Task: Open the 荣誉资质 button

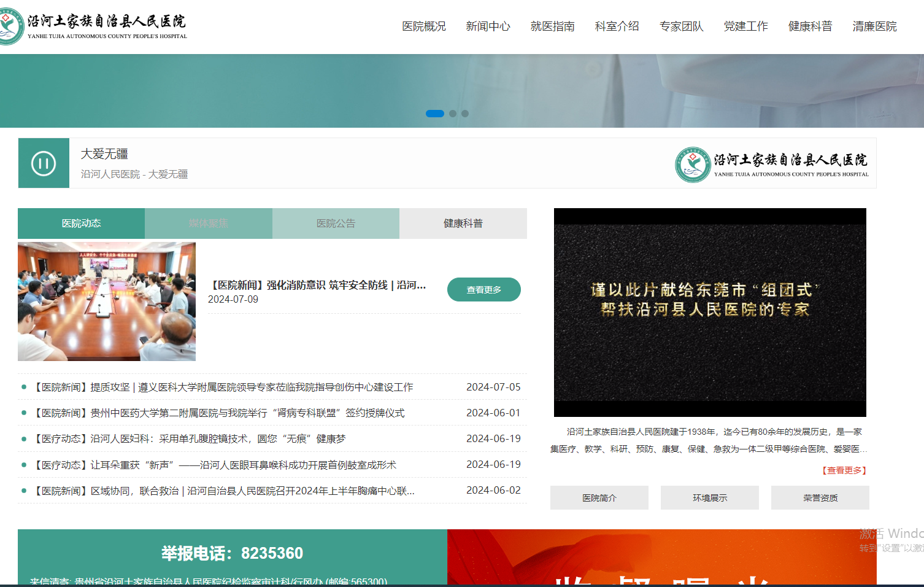Action: (820, 498)
